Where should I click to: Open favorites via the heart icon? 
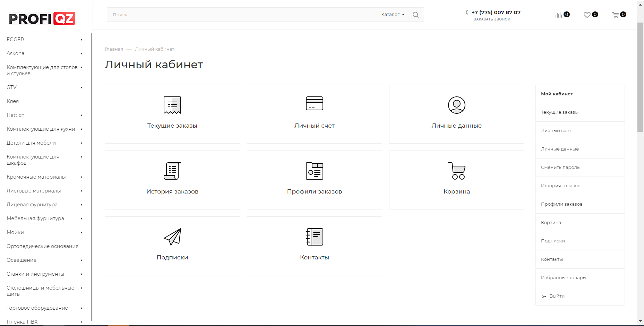587,15
